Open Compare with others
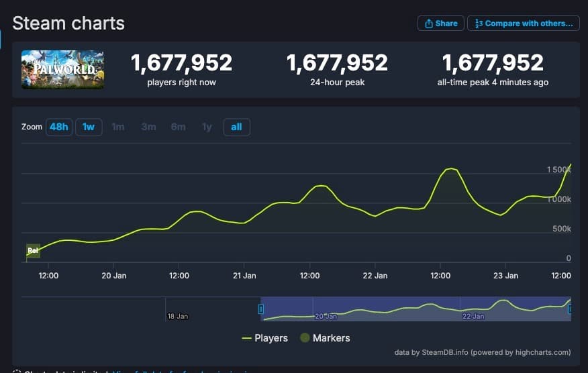 (x=524, y=23)
